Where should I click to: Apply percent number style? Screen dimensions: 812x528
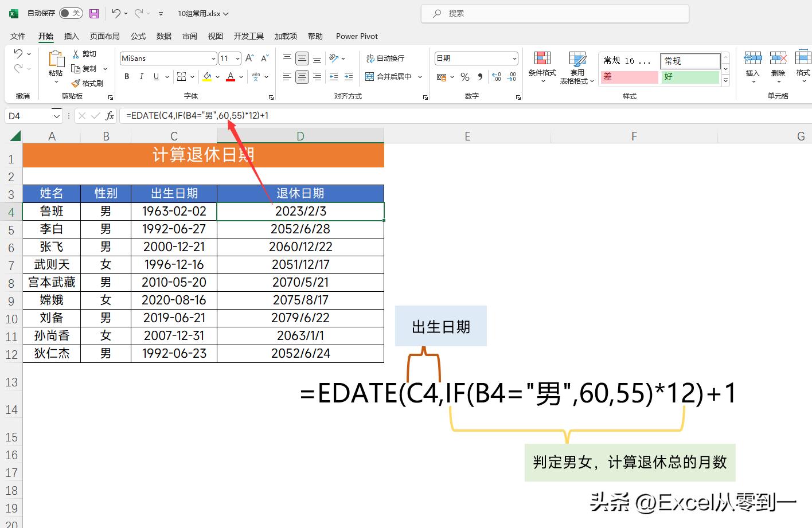[464, 76]
